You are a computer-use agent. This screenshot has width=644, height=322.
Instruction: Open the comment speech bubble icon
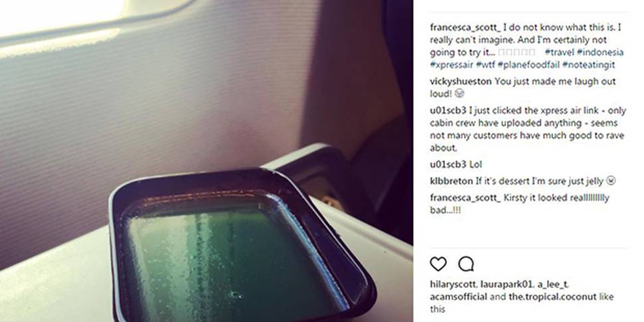click(466, 264)
